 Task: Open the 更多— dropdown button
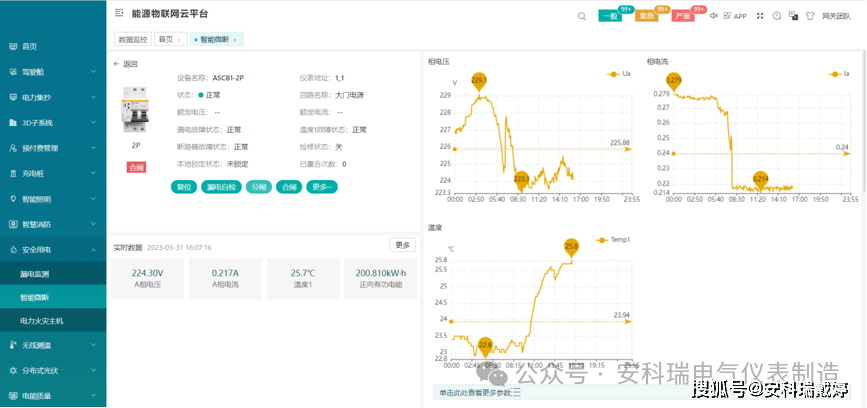(322, 187)
